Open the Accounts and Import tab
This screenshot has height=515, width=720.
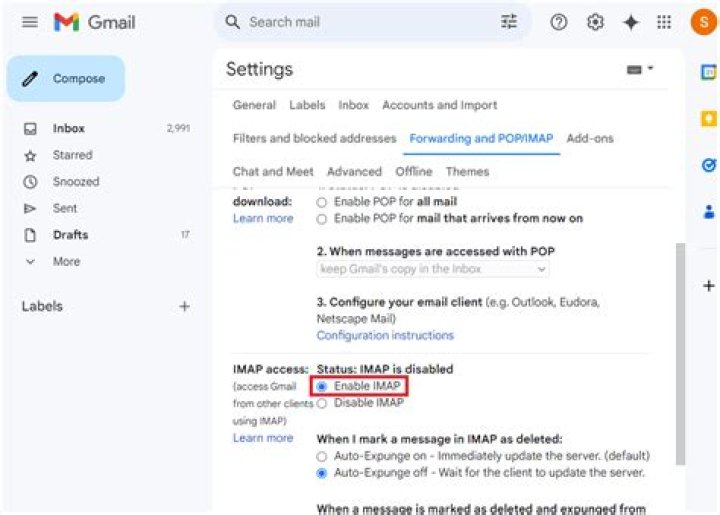(439, 105)
